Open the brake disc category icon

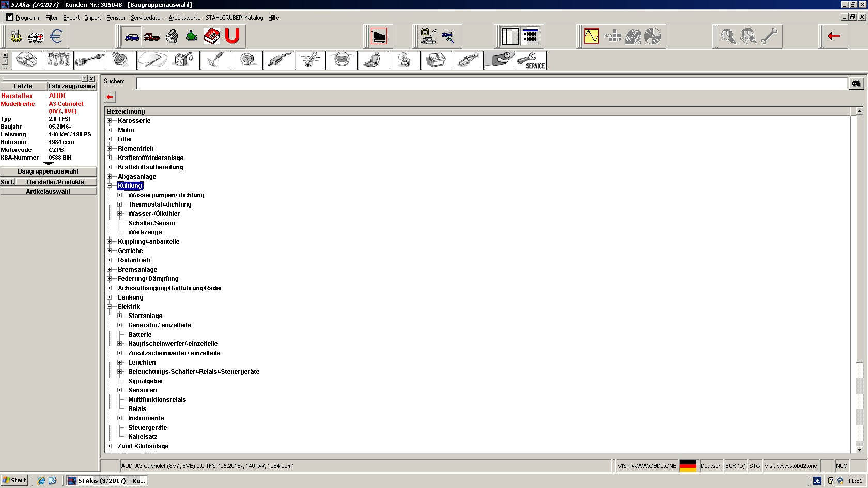(x=247, y=60)
